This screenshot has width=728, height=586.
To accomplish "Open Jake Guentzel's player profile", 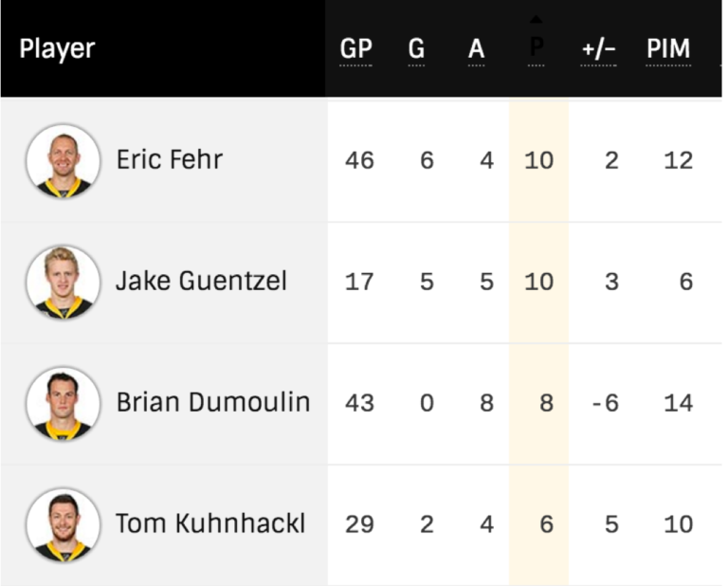I will 201,282.
